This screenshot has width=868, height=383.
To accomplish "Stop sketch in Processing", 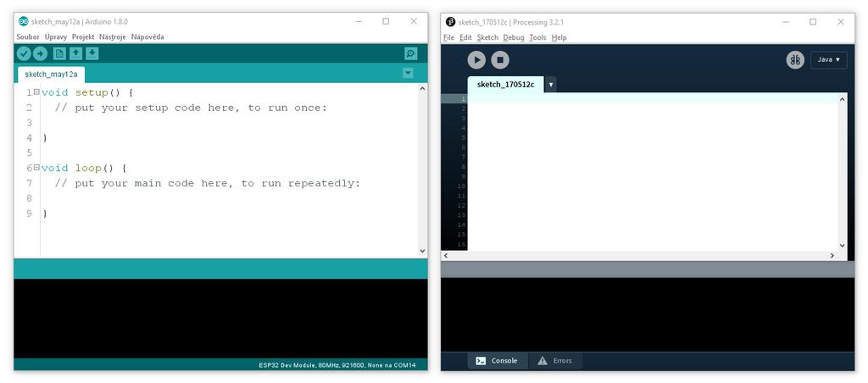I will (500, 60).
